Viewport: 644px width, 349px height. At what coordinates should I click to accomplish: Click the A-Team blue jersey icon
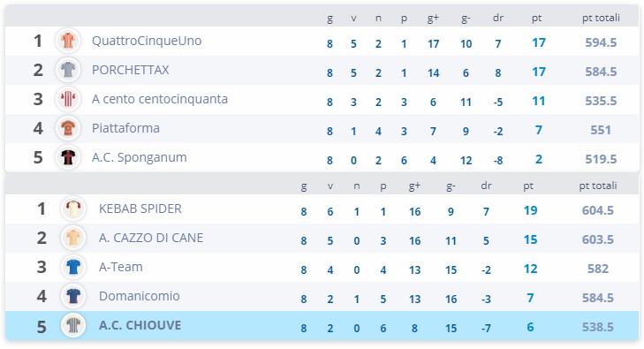73,268
